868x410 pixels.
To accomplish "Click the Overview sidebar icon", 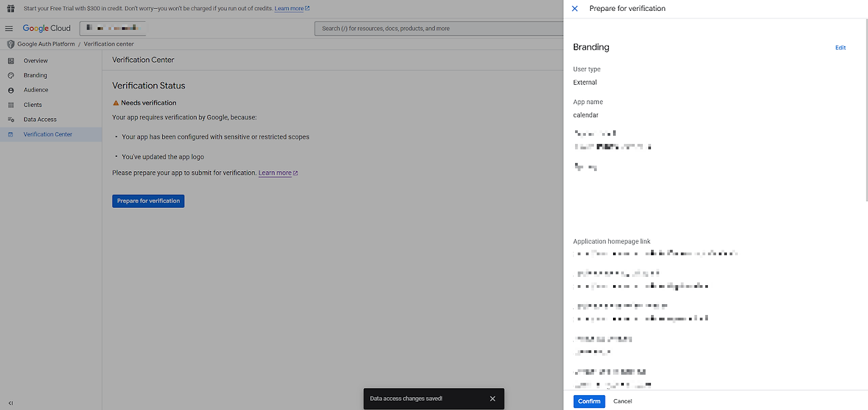I will 11,61.
